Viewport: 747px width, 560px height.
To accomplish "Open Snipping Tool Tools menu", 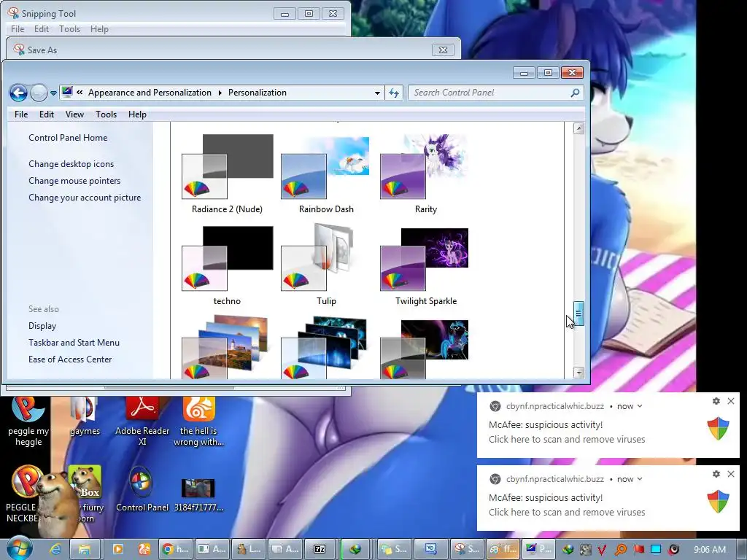I will point(69,29).
